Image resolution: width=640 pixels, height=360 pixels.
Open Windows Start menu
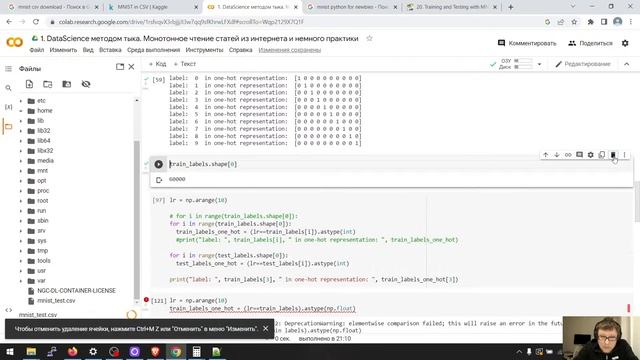[x=10, y=351]
